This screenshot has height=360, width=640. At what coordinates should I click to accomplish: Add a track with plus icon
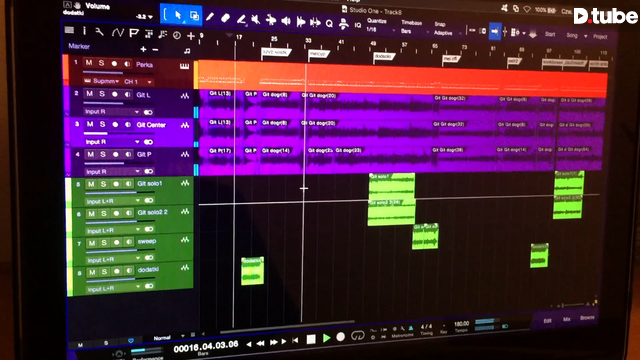pyautogui.click(x=191, y=36)
